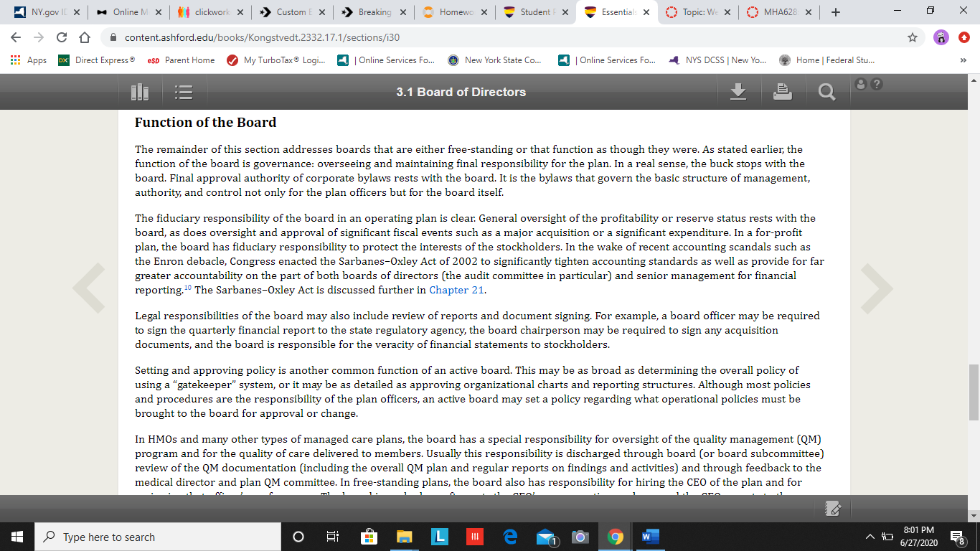980x551 pixels.
Task: Open Microsoft Store from taskbar
Action: (x=368, y=537)
